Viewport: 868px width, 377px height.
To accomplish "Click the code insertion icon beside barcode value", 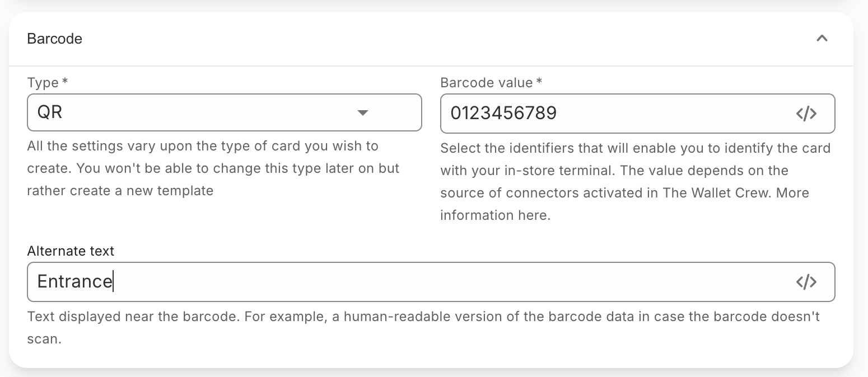I will coord(806,113).
